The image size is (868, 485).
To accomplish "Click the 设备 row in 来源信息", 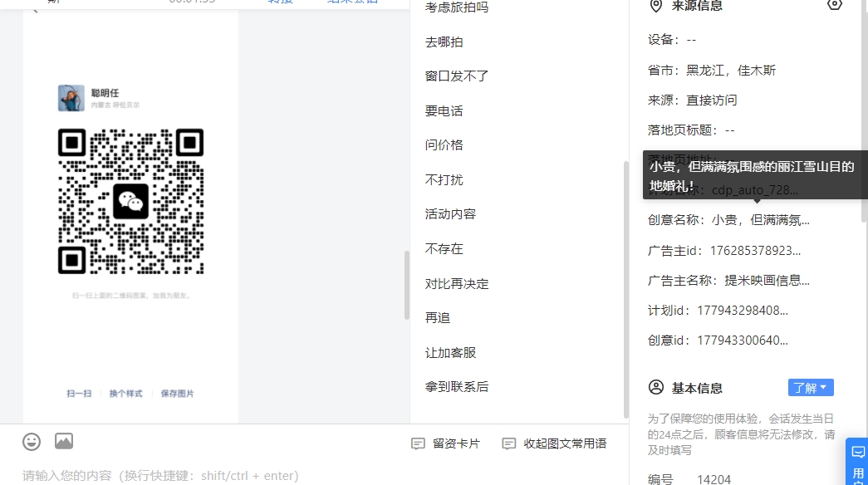I will (x=671, y=40).
